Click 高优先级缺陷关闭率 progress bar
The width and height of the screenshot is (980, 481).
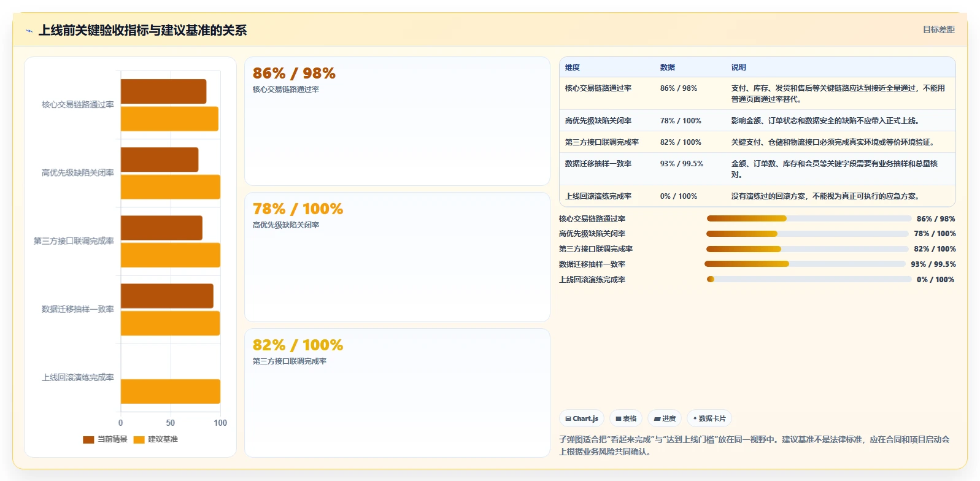[x=808, y=234]
